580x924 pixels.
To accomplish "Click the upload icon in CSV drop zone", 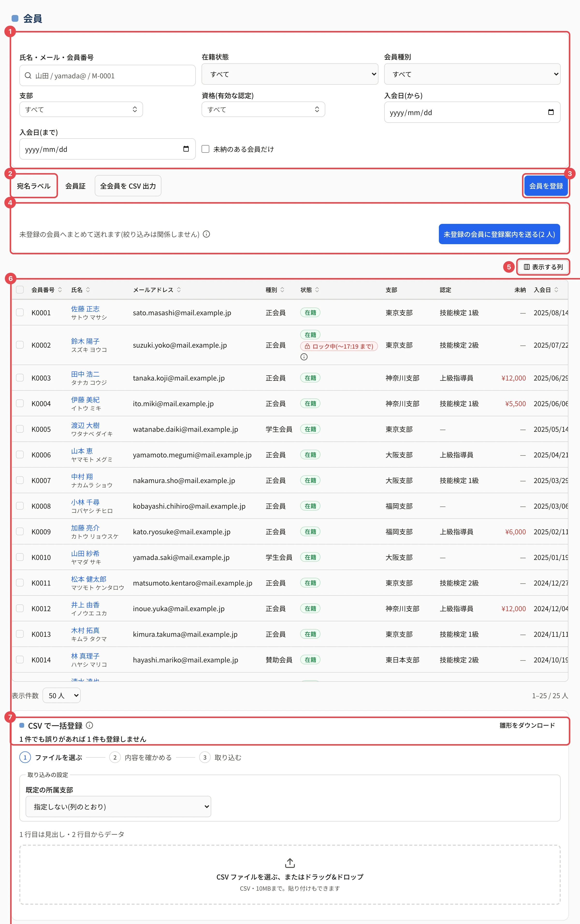I will click(290, 863).
